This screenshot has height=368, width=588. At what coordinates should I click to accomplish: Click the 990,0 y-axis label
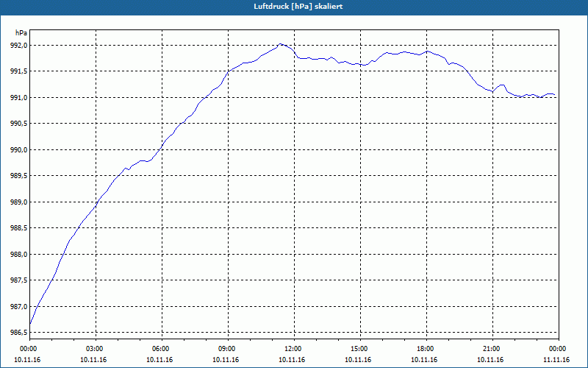coord(19,150)
